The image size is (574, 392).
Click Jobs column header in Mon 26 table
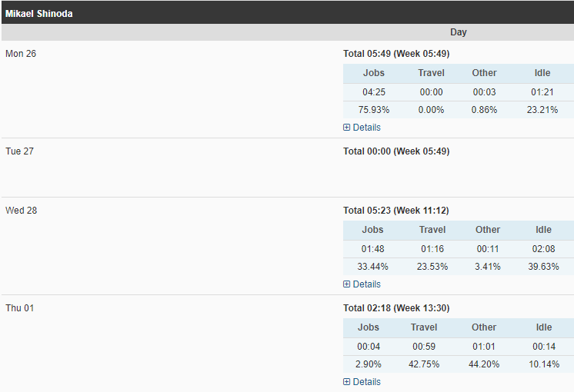[373, 73]
